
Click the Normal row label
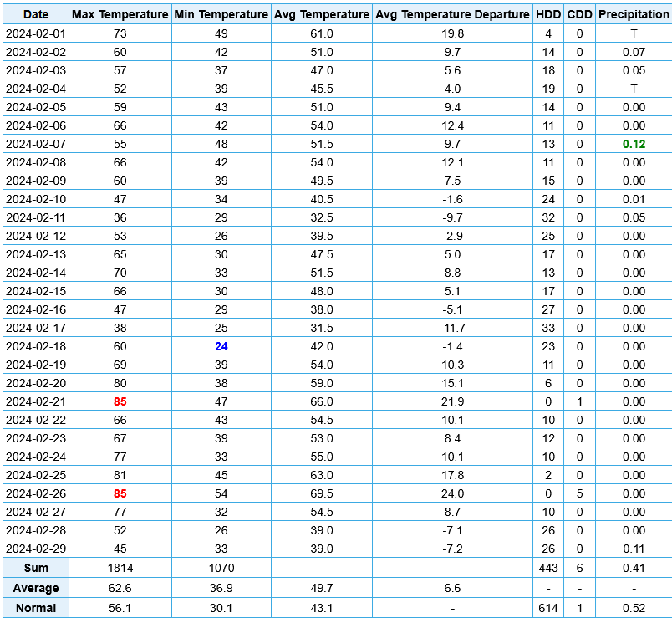click(x=35, y=608)
